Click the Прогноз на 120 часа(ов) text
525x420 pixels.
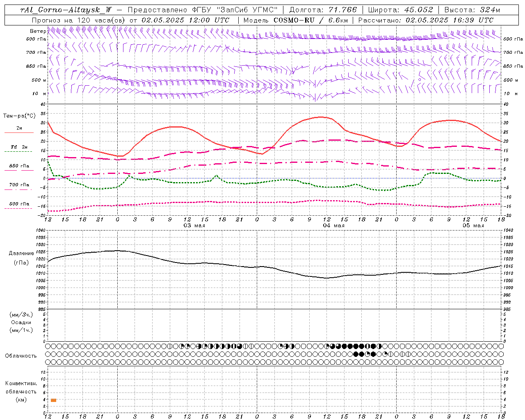click(79, 20)
